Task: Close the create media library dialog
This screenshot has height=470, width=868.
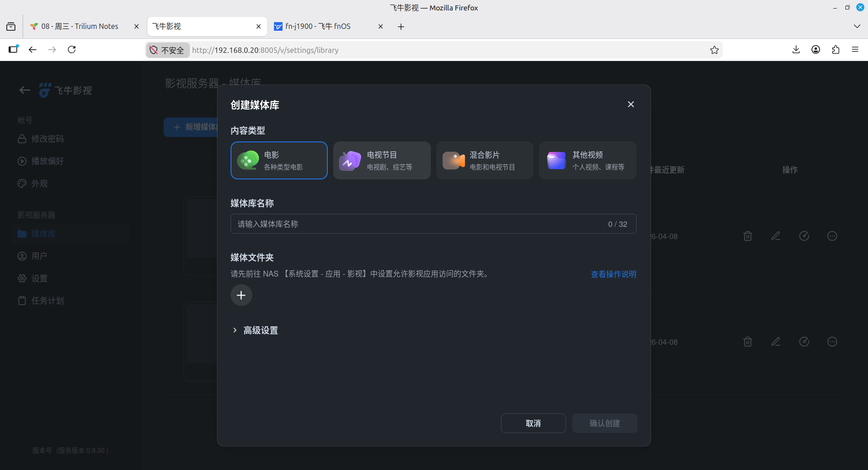Action: click(x=631, y=104)
